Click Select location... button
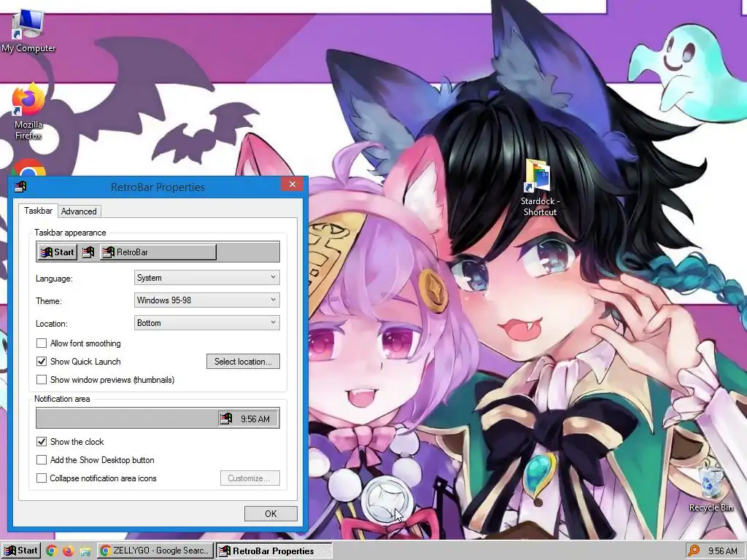Viewport: 747px width, 560px height. [243, 362]
